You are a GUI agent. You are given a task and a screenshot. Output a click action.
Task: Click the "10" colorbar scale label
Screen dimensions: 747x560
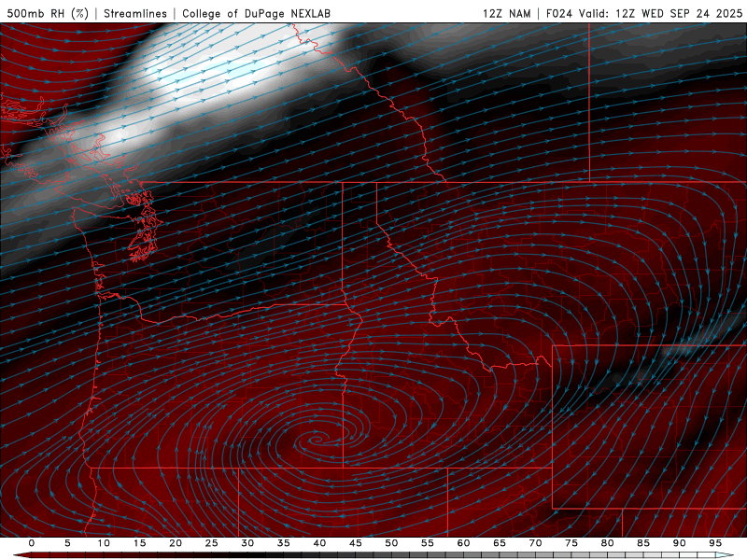(x=104, y=543)
